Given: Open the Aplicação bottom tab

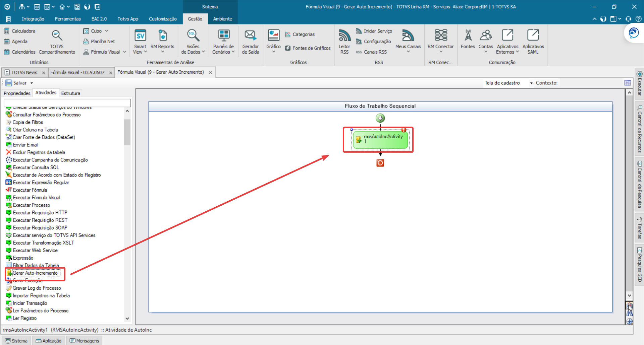Looking at the screenshot, I should pos(49,341).
